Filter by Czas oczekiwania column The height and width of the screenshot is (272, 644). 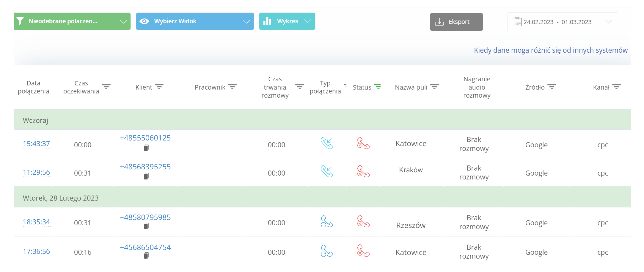(x=106, y=87)
